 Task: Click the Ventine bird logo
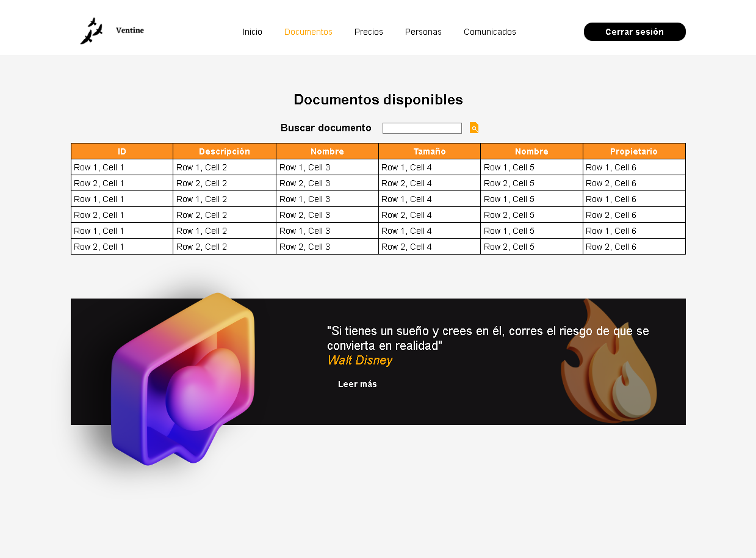click(x=93, y=31)
